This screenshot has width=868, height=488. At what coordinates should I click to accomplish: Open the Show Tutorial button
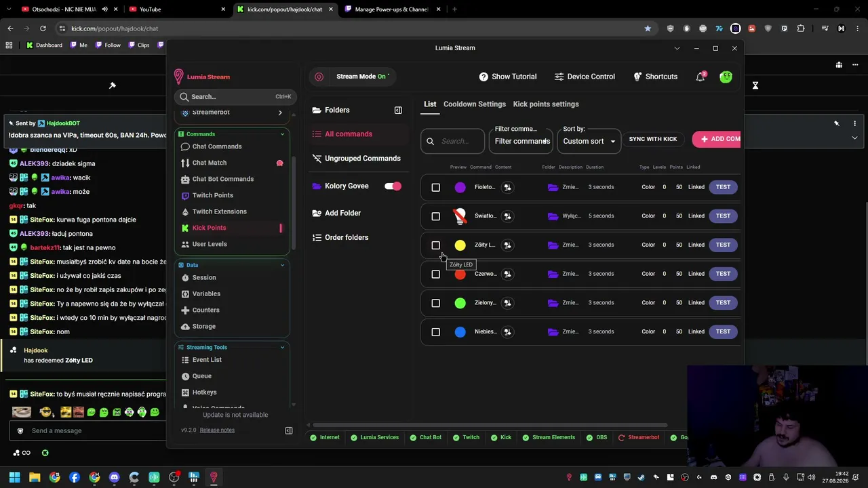coord(507,77)
